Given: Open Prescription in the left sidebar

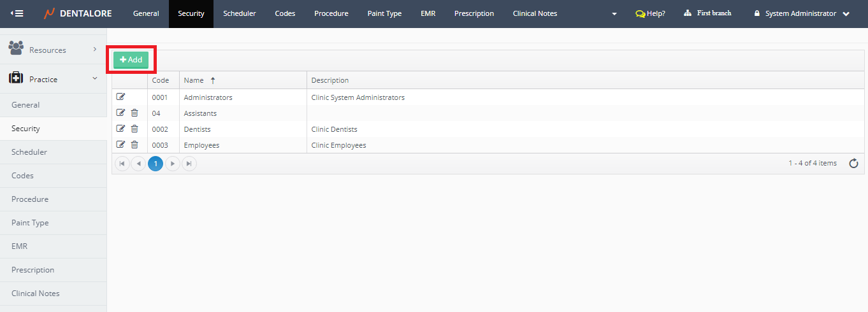Looking at the screenshot, I should [33, 270].
